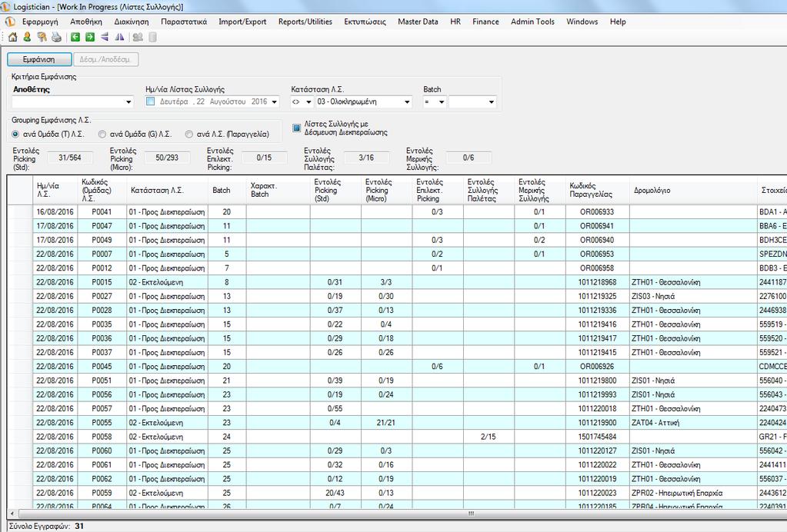Image resolution: width=787 pixels, height=532 pixels.
Task: Click the '20/43' Picking (Std) cell
Action: pos(335,493)
